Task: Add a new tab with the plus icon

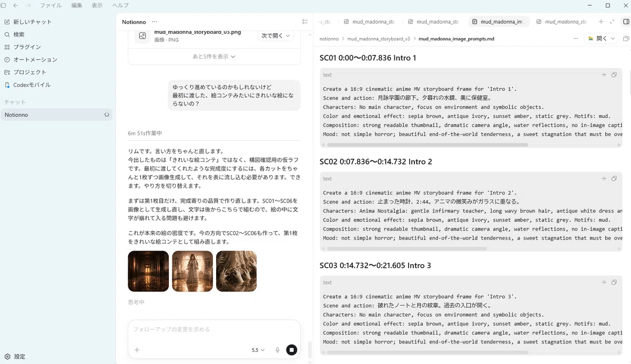Action: click(601, 22)
